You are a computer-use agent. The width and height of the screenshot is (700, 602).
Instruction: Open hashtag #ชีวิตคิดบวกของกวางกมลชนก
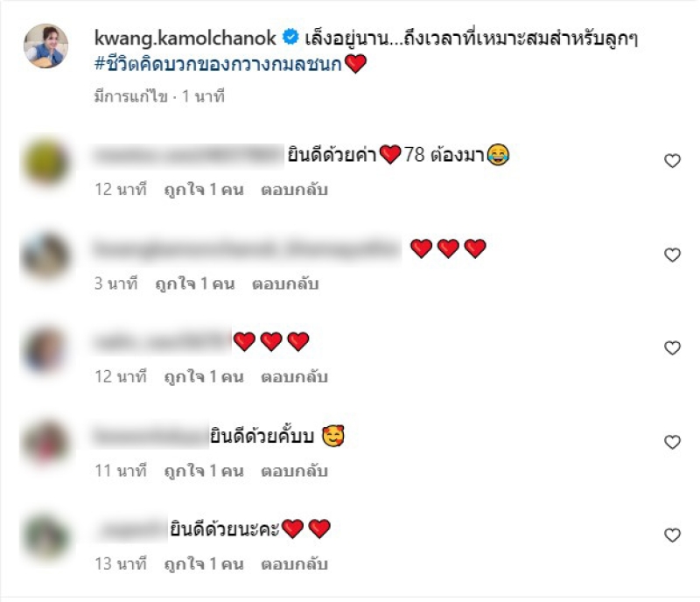click(218, 65)
